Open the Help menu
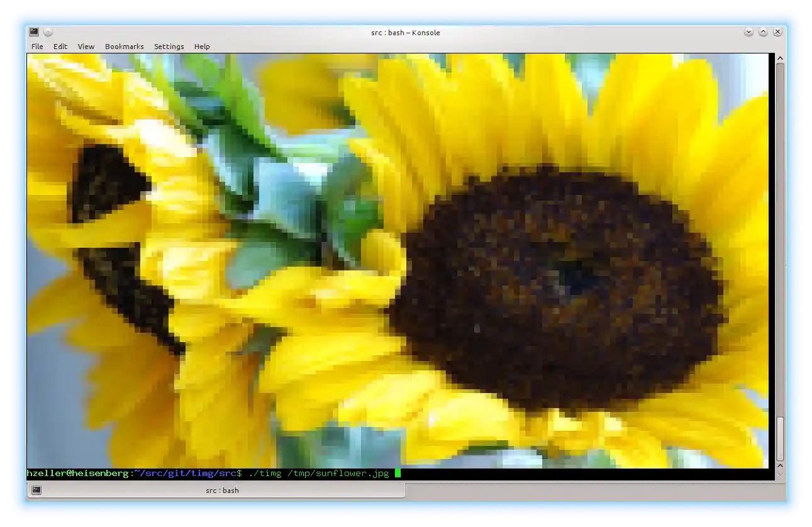 tap(202, 47)
